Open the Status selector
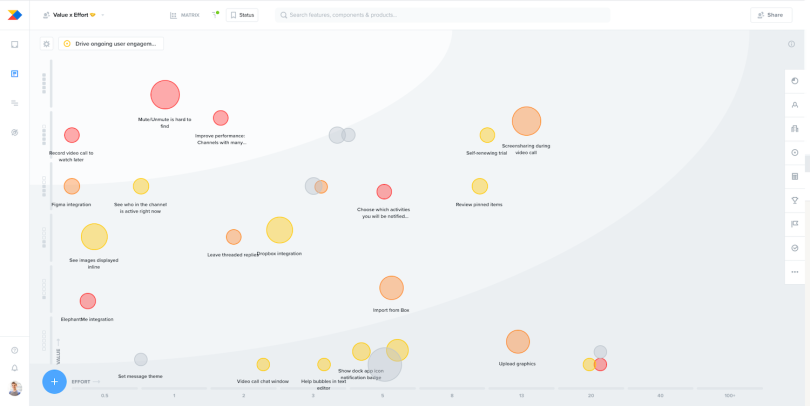Viewport: 810px width, 406px height. (242, 15)
